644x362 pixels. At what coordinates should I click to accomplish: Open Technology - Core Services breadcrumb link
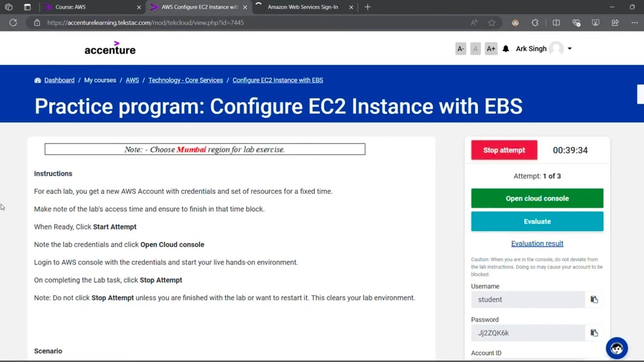pos(186,80)
